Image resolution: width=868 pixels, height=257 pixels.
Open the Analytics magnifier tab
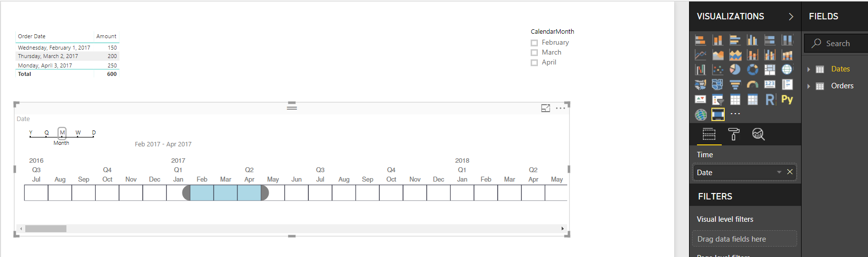tap(758, 134)
